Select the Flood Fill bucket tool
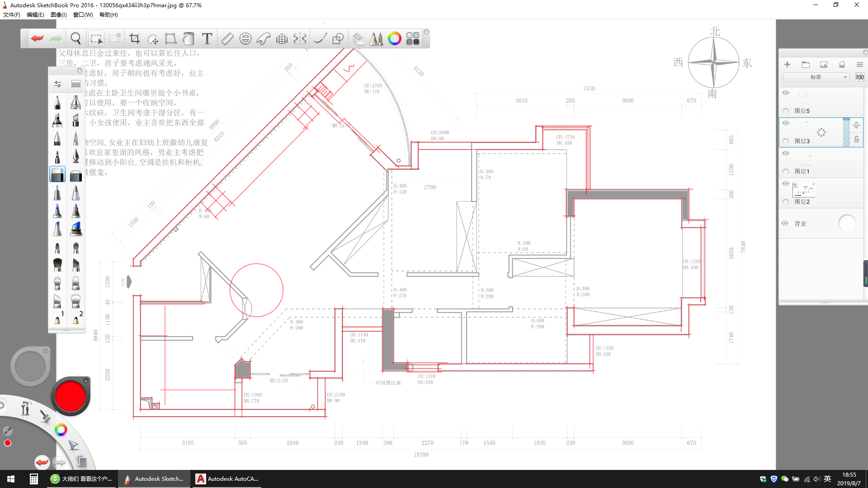868x488 pixels. [x=189, y=38]
